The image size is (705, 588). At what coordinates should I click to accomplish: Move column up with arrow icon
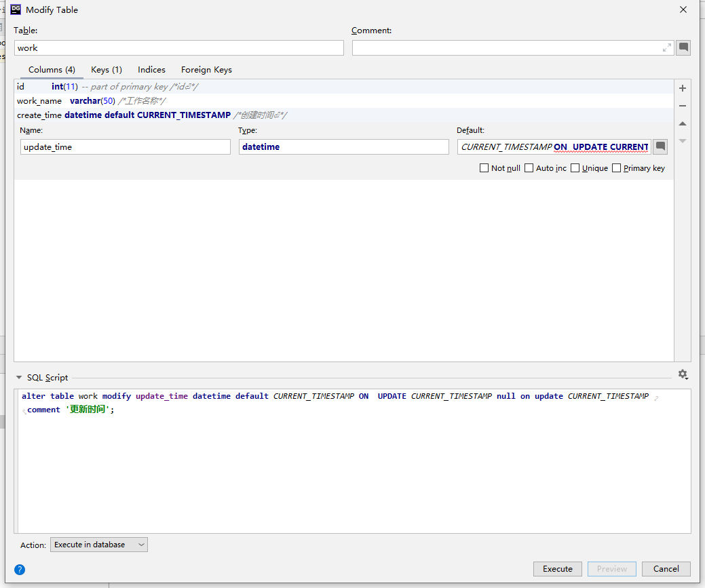pos(683,123)
